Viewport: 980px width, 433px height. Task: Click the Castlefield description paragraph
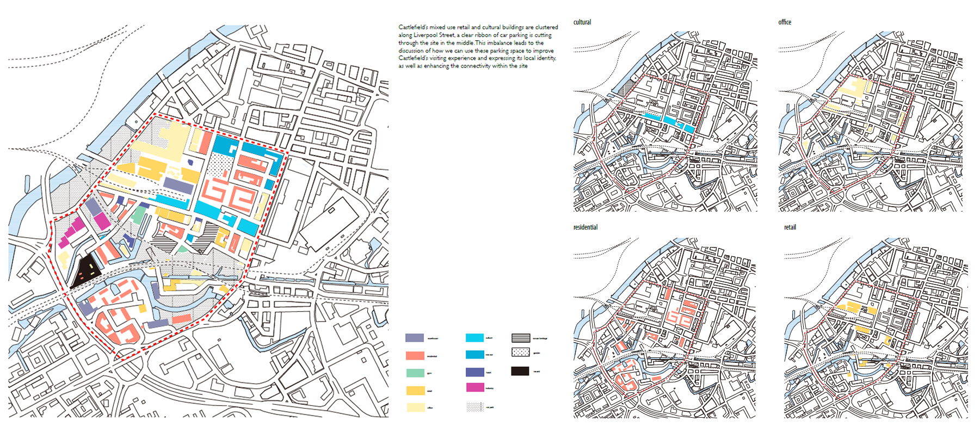coord(478,46)
